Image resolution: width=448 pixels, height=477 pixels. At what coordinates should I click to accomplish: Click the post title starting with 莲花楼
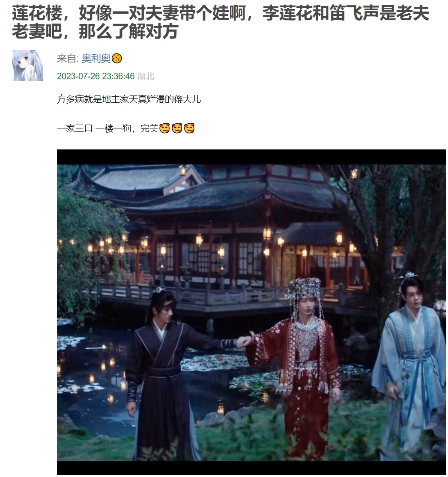[x=221, y=22]
